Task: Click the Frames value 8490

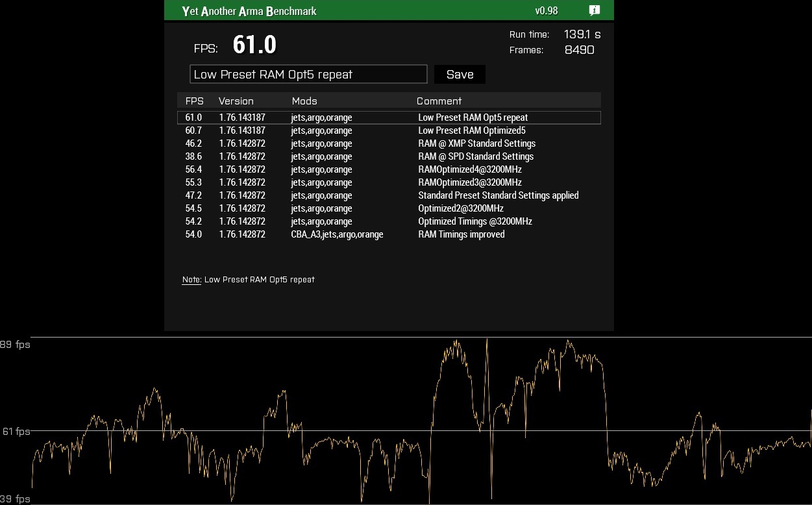Action: click(x=580, y=50)
